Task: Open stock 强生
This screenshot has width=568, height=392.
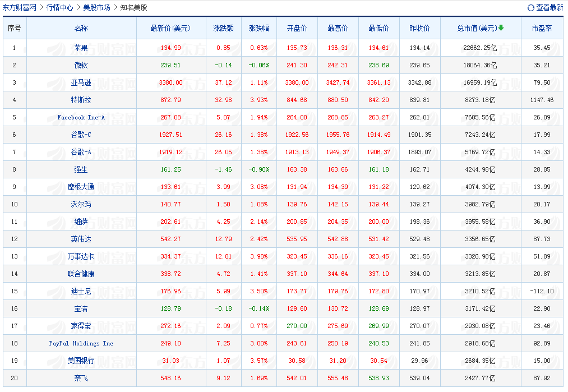Action: tap(81, 169)
